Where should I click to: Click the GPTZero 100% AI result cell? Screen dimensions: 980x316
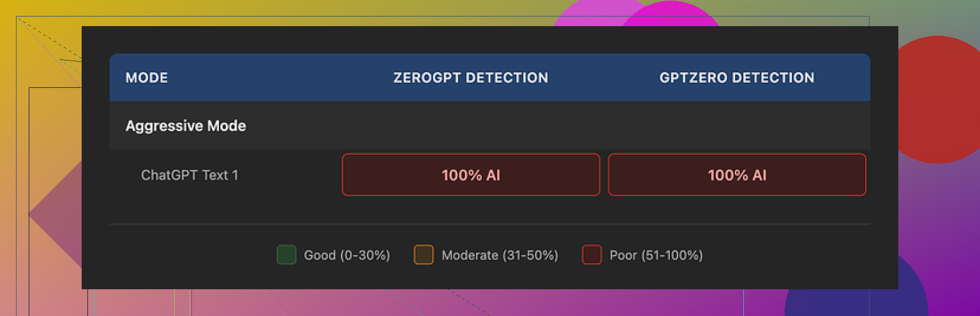[737, 175]
